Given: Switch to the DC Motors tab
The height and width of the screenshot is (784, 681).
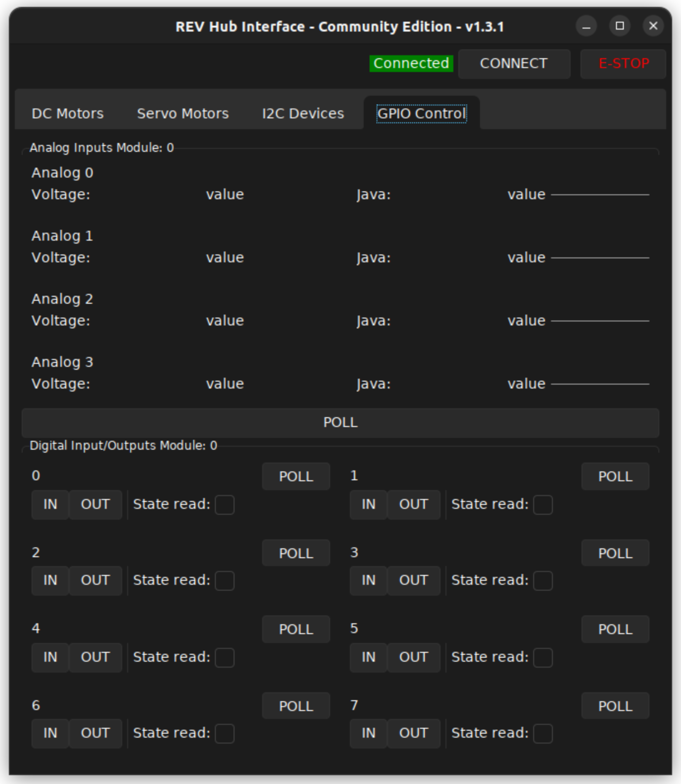Looking at the screenshot, I should click(x=68, y=113).
